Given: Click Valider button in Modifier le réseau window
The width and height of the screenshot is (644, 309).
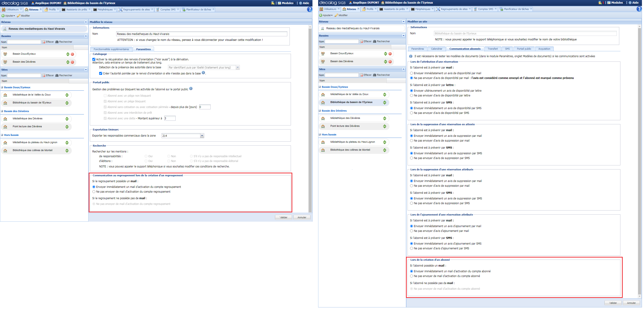Looking at the screenshot, I should 283,218.
